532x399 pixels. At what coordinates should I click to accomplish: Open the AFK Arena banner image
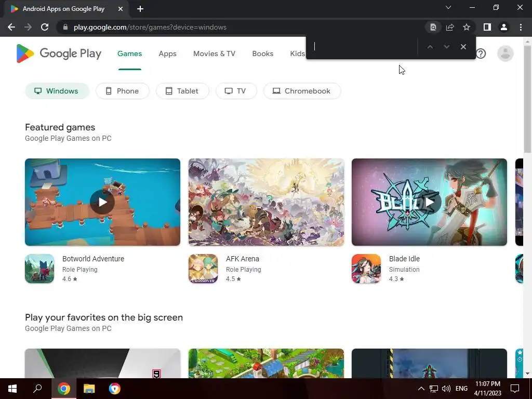pyautogui.click(x=266, y=202)
